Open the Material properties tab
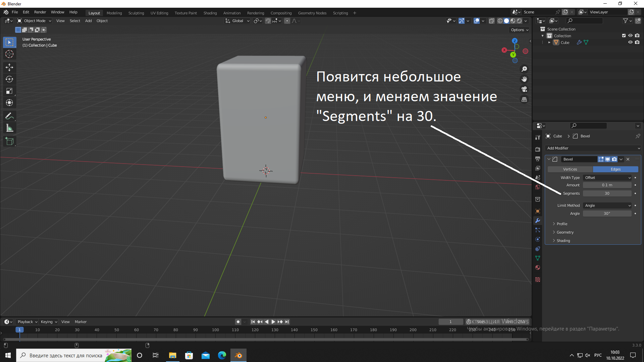Viewport: 644px width, 362px height. point(538,267)
